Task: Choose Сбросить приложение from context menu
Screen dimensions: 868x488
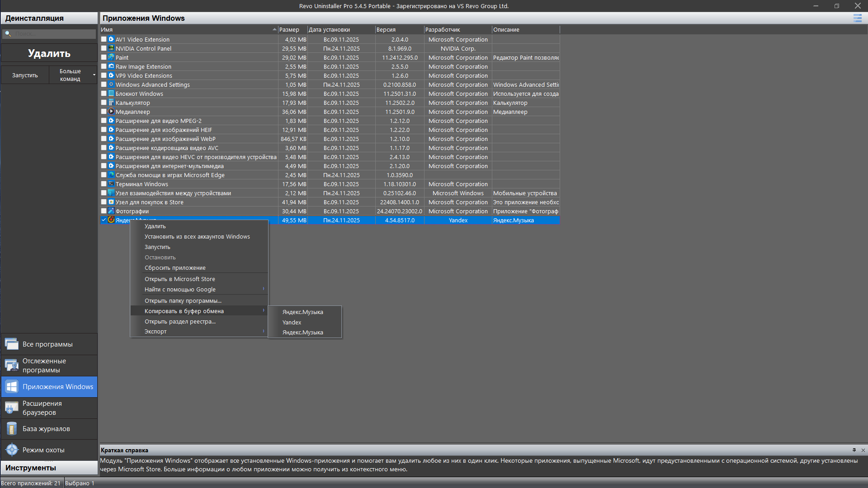Action: point(175,268)
